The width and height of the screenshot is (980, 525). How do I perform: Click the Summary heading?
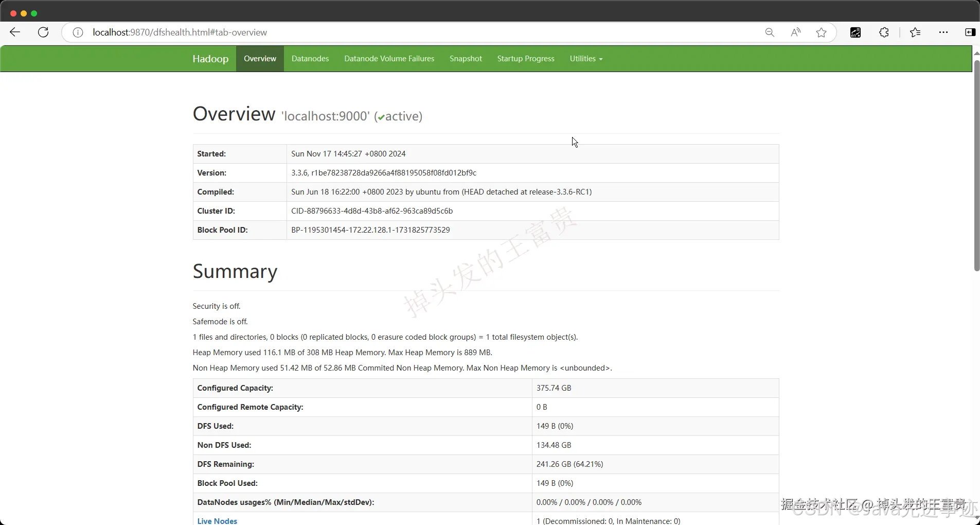(x=235, y=271)
